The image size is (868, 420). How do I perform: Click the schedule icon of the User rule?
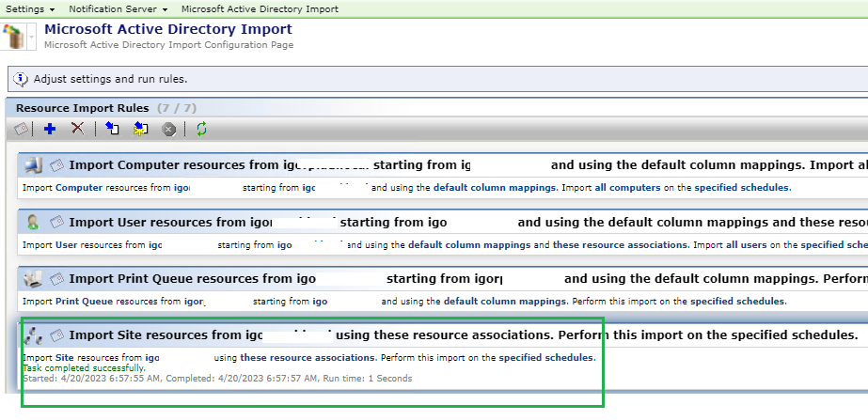57,223
